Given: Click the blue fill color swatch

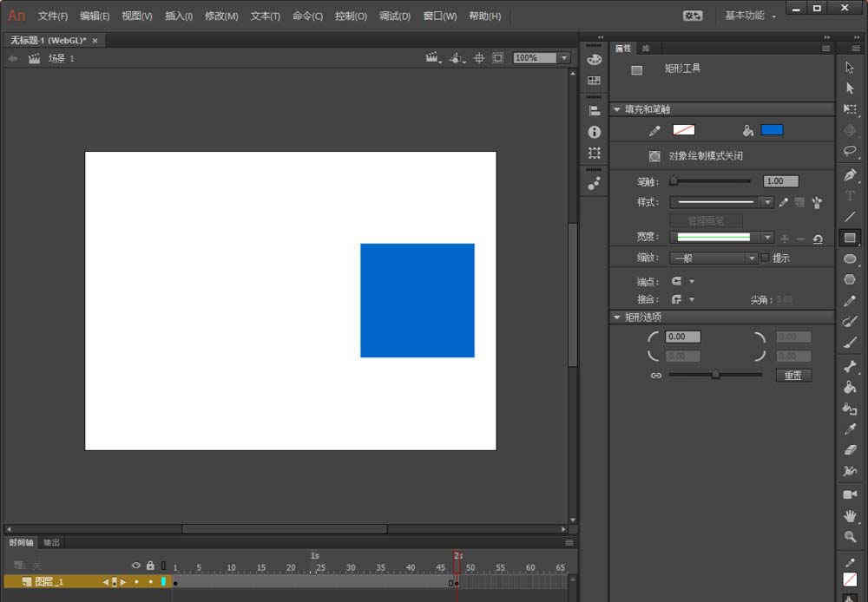Looking at the screenshot, I should coord(772,130).
